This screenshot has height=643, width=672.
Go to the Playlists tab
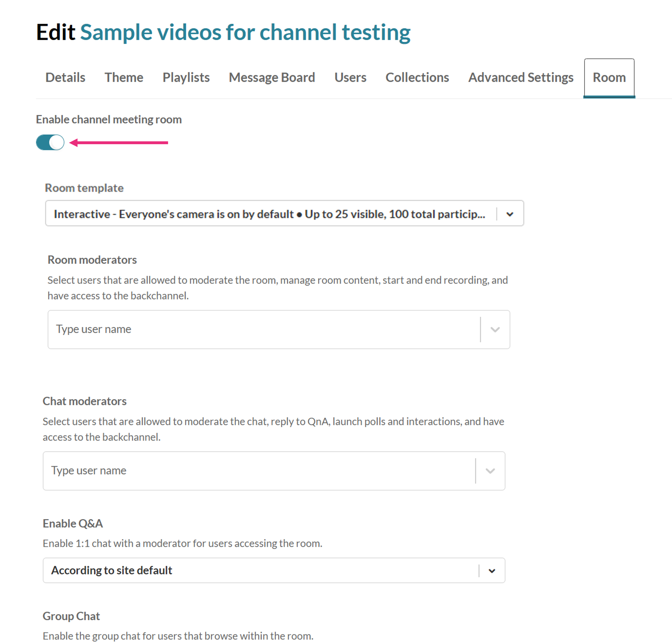coord(186,77)
